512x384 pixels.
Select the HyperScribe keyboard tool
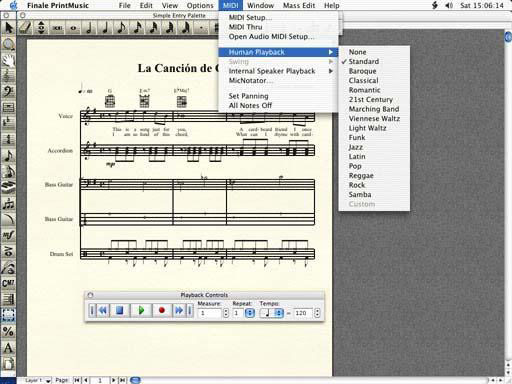[x=8, y=187]
